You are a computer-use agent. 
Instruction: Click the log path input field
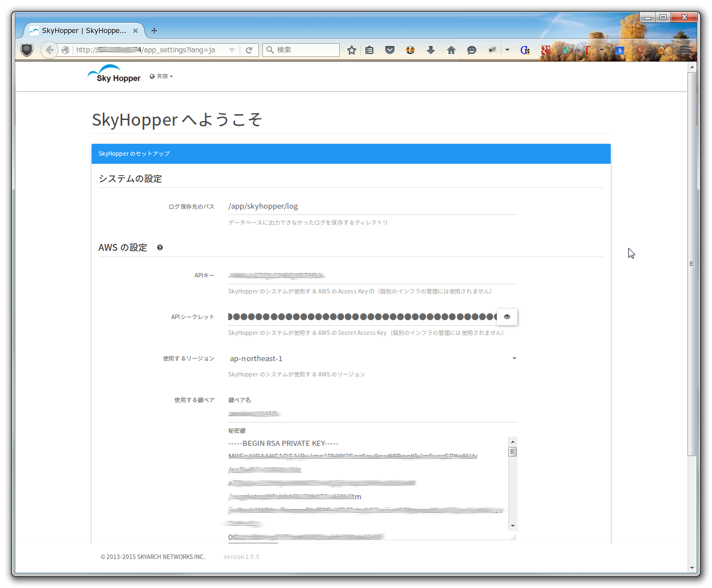372,206
